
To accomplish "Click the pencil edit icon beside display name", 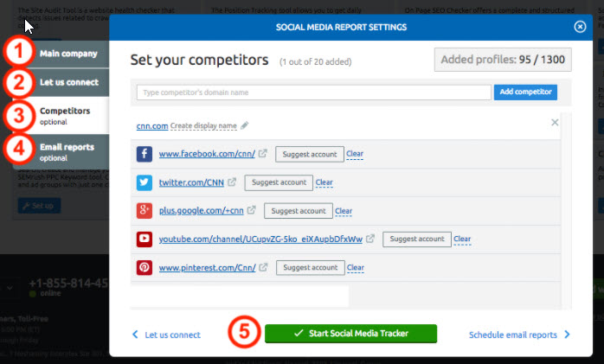I will click(244, 125).
